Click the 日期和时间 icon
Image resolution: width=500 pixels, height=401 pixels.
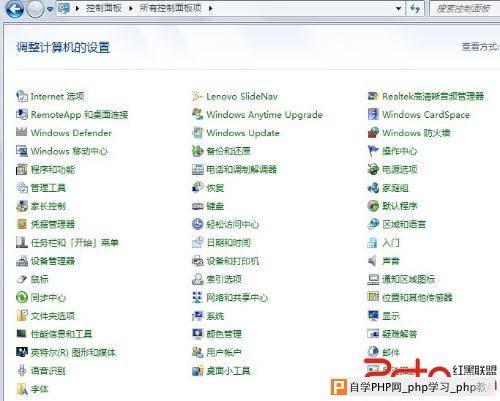(197, 242)
